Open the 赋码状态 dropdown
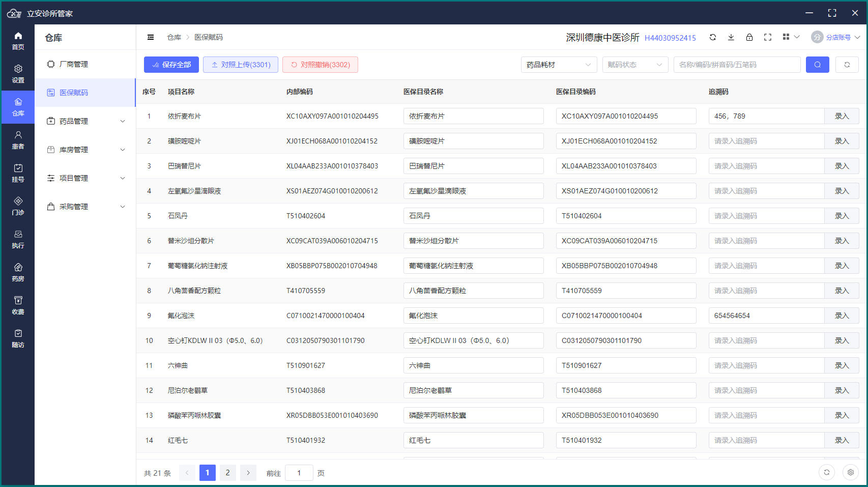This screenshot has width=868, height=487. tap(635, 65)
